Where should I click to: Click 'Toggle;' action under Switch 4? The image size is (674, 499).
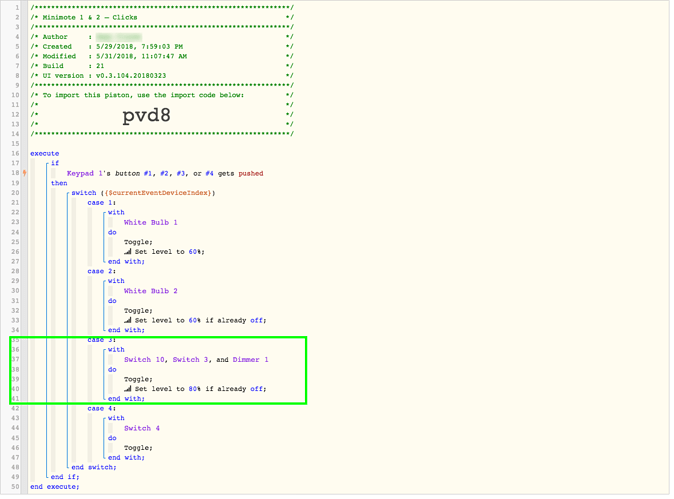pyautogui.click(x=138, y=449)
